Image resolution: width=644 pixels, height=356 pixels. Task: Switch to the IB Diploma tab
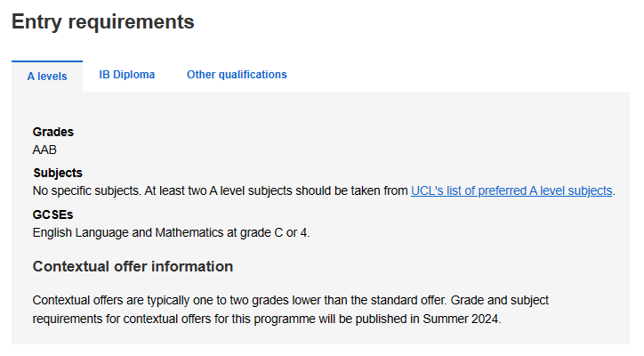[x=126, y=75]
